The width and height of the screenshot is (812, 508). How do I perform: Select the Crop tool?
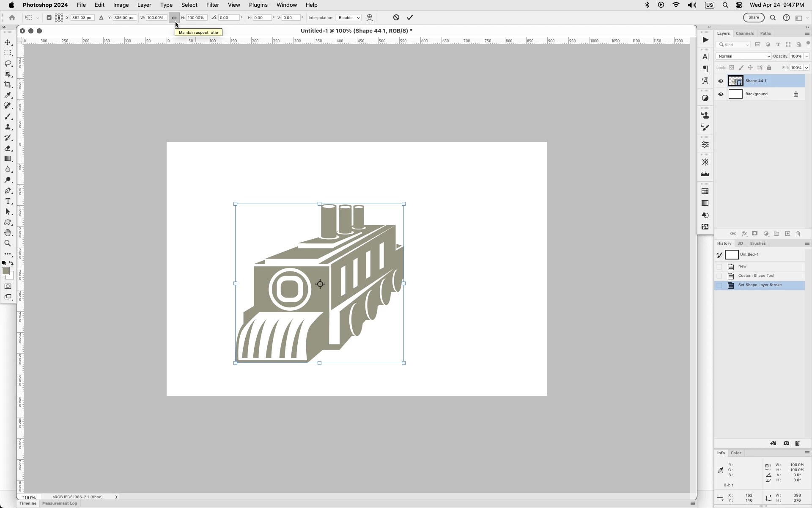8,85
